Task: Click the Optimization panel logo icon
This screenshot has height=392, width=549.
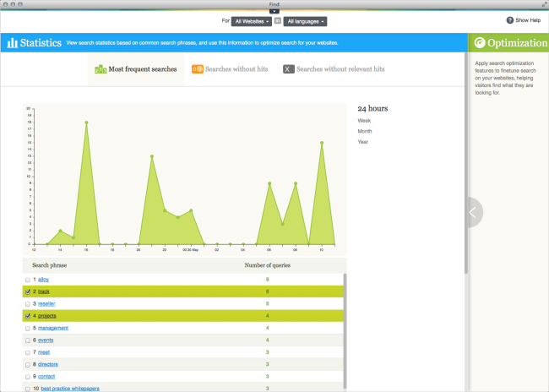Action: (x=480, y=43)
